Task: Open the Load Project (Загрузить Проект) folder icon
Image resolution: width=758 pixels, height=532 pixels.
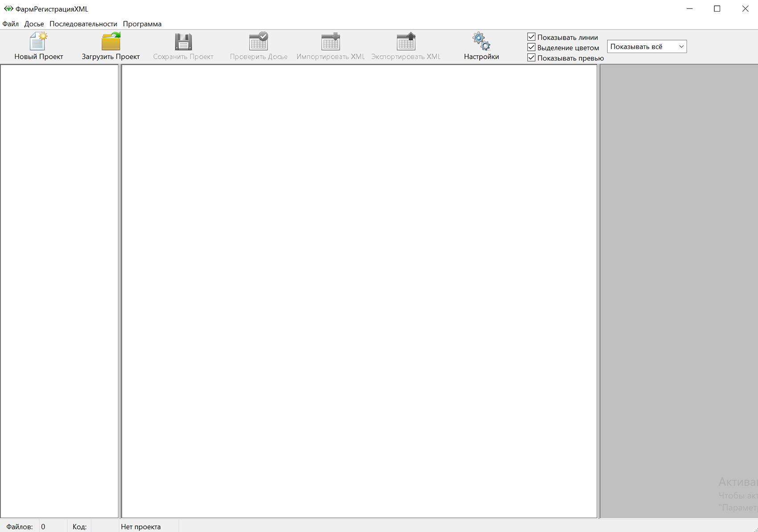Action: coord(111,42)
